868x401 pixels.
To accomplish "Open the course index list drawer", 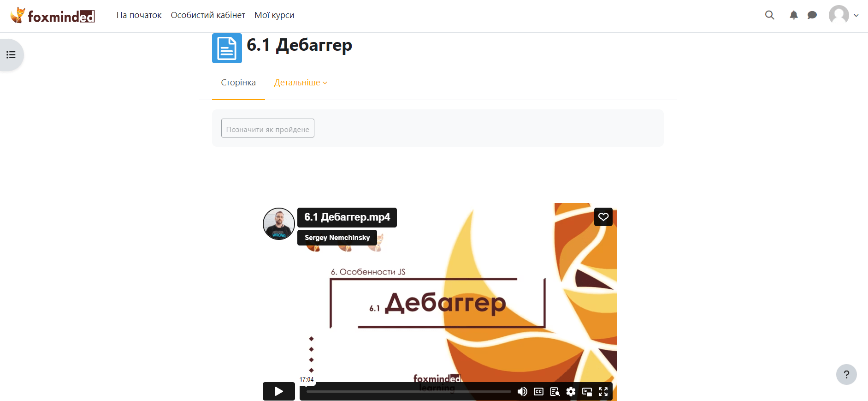I will click(x=11, y=55).
